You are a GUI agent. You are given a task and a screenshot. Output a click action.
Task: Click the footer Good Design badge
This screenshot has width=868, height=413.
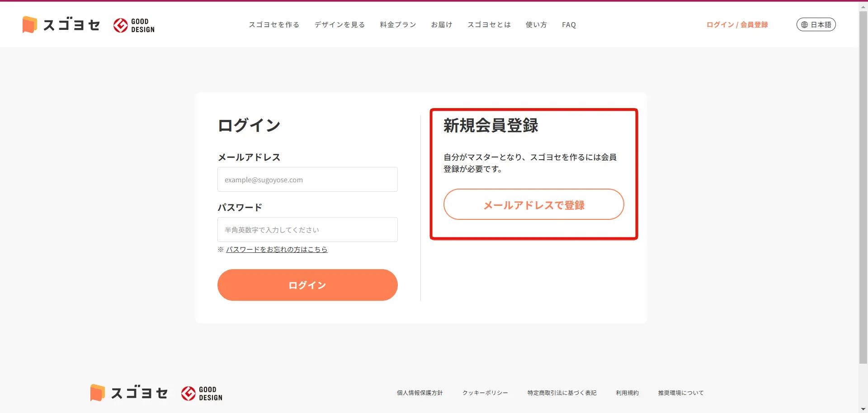202,394
